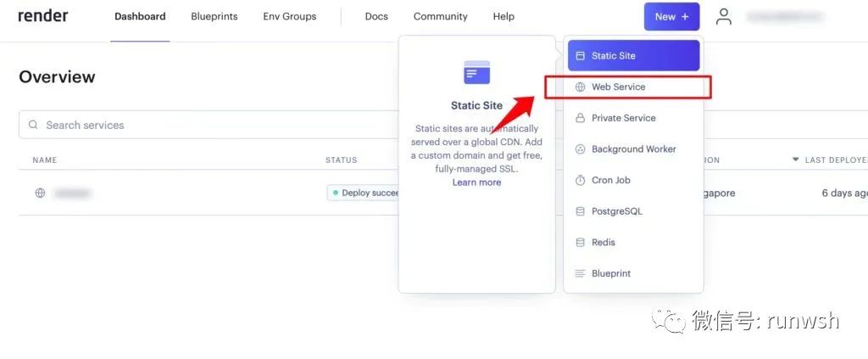
Task: Open the Help link
Action: 504,17
